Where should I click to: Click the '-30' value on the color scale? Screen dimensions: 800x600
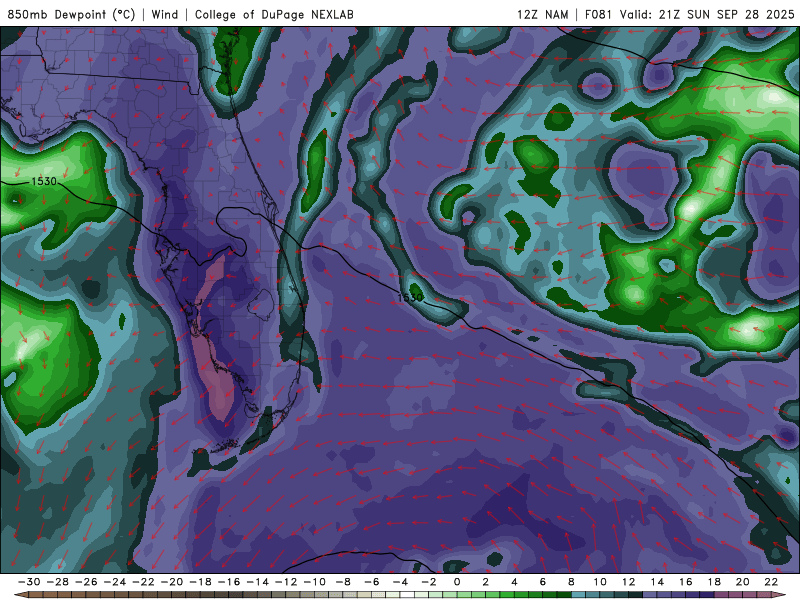(x=29, y=582)
